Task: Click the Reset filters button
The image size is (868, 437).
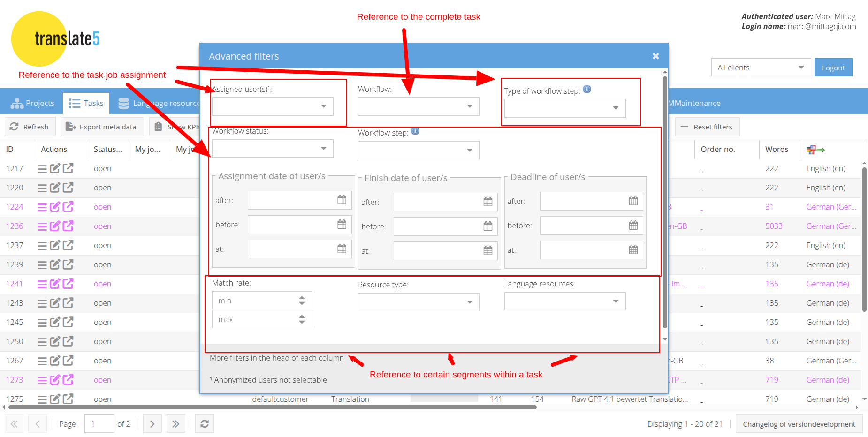Action: pos(707,127)
